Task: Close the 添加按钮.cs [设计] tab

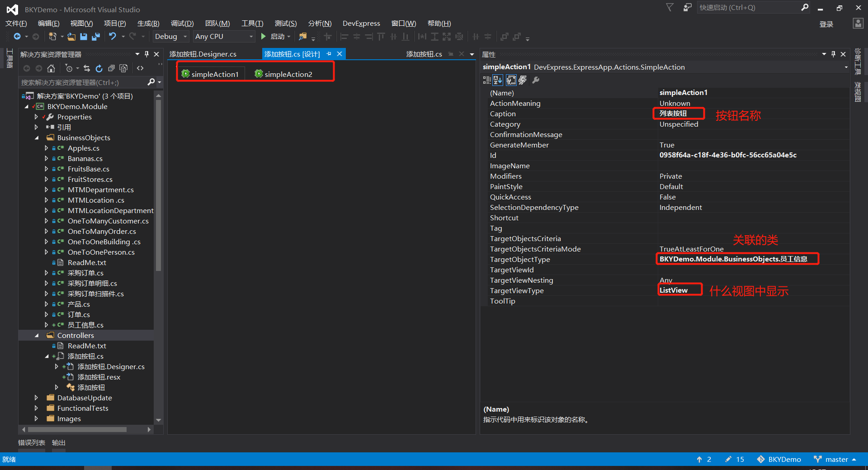Action: point(340,54)
